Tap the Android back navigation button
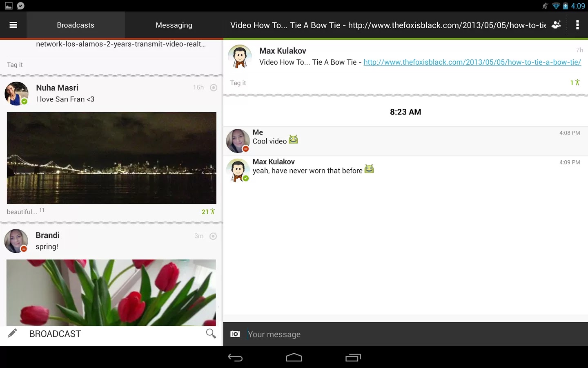This screenshot has height=368, width=588. [x=235, y=358]
